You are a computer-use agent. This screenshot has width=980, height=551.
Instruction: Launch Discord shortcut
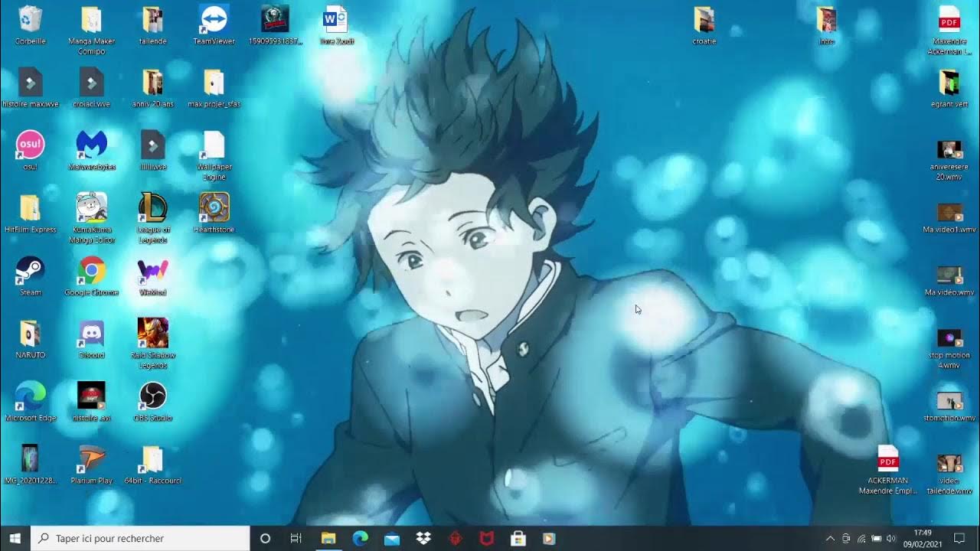[92, 339]
